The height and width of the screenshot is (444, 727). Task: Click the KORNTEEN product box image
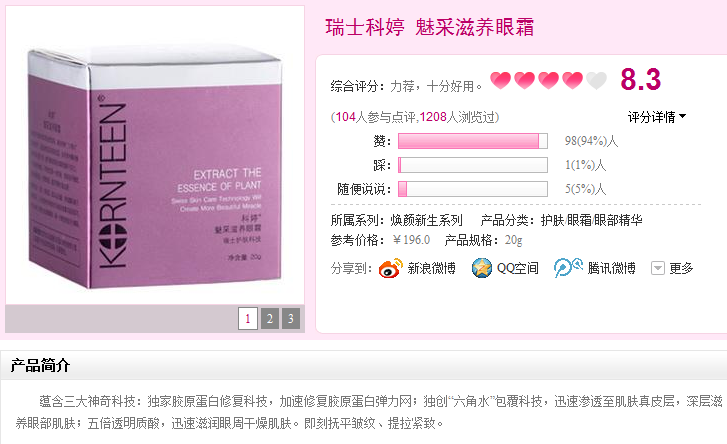click(155, 167)
